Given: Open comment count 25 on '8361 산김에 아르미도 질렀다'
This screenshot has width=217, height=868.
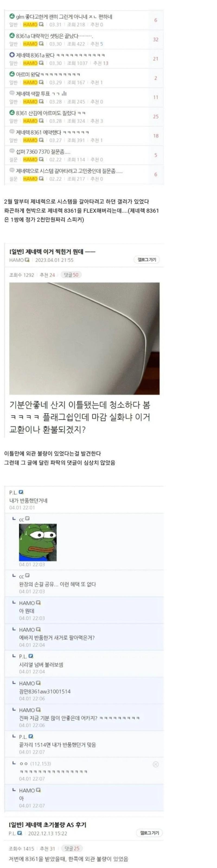Looking at the screenshot, I should tap(156, 117).
